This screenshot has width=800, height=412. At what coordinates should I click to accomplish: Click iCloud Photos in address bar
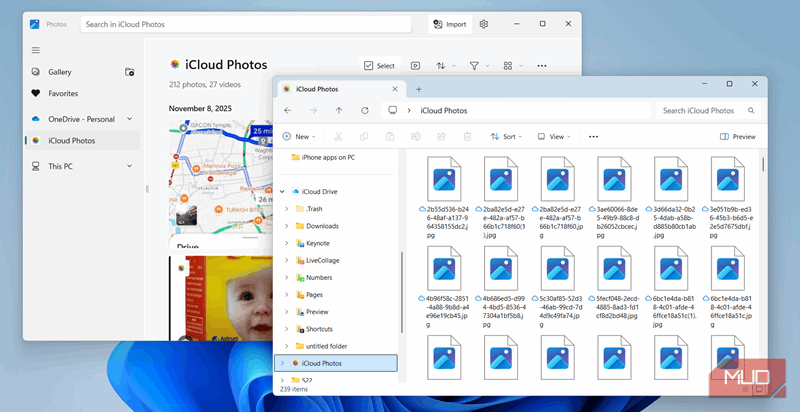coord(443,111)
